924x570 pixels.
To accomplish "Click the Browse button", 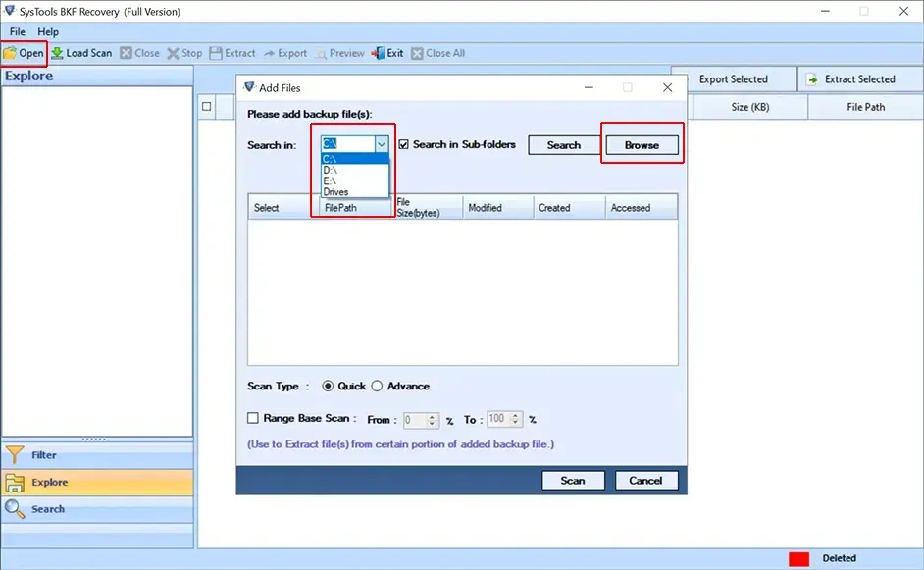I will click(642, 145).
